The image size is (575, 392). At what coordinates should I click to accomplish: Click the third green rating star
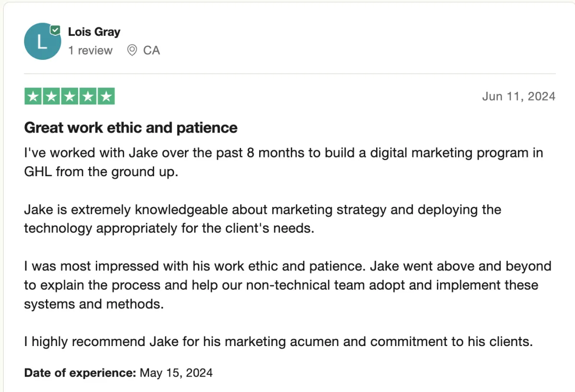[x=69, y=96]
